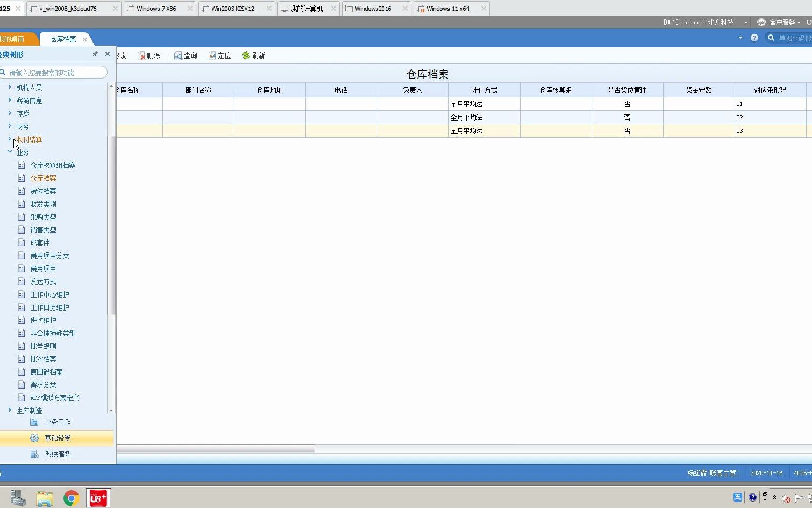Click the 基础设置 gear icon
The image size is (812, 508).
34,438
